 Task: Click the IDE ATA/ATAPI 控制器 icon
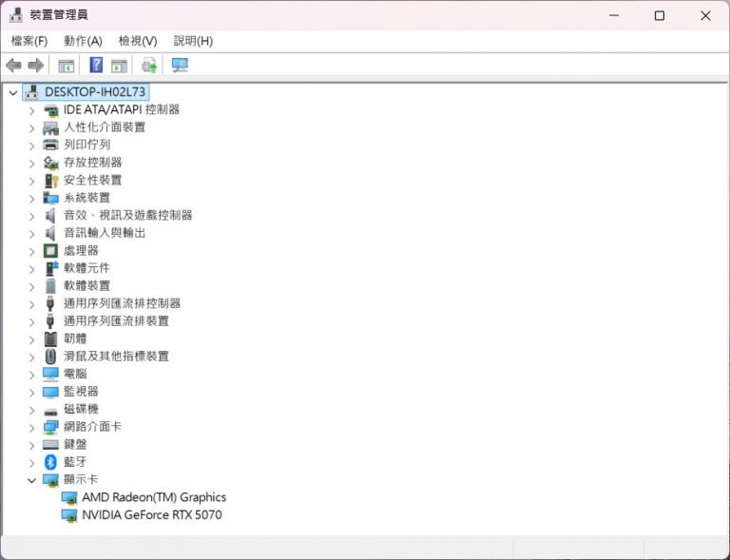coord(50,110)
